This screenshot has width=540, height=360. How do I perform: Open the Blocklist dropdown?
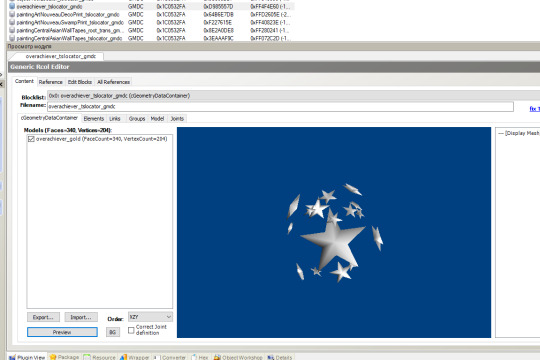293,96
